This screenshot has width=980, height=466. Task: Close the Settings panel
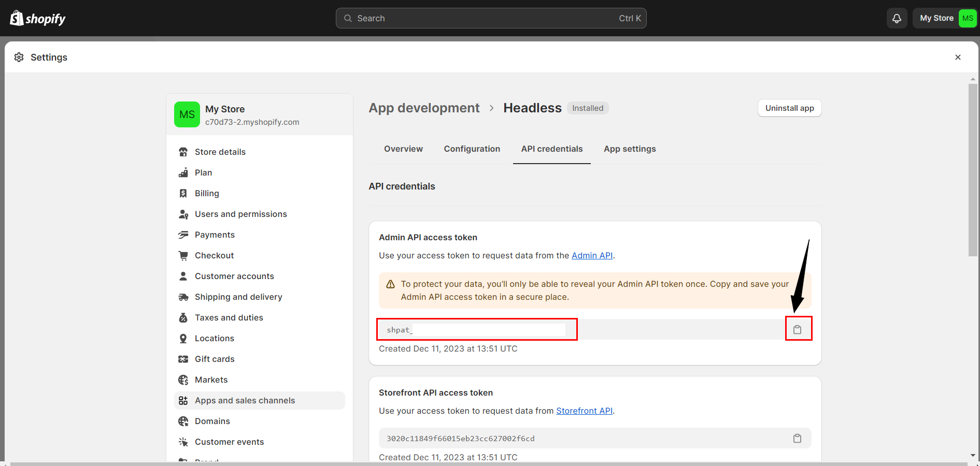(958, 57)
